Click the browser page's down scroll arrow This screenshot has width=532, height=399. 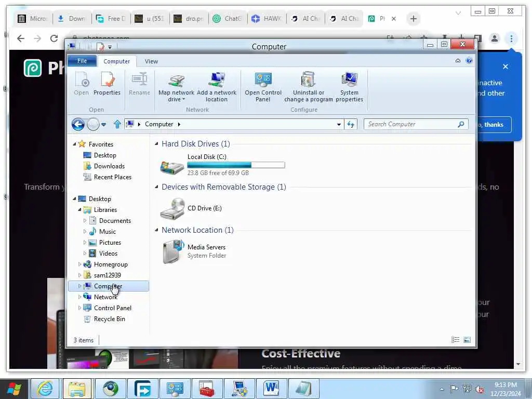click(x=518, y=364)
